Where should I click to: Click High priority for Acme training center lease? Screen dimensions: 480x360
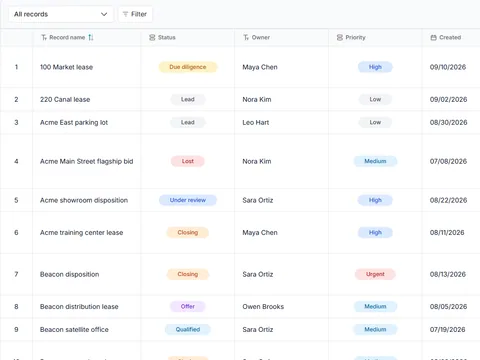tap(375, 232)
